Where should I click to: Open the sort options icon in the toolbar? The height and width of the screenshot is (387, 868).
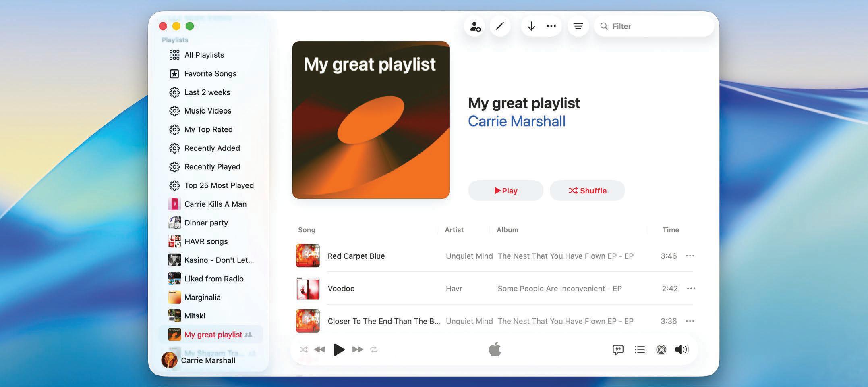click(578, 26)
